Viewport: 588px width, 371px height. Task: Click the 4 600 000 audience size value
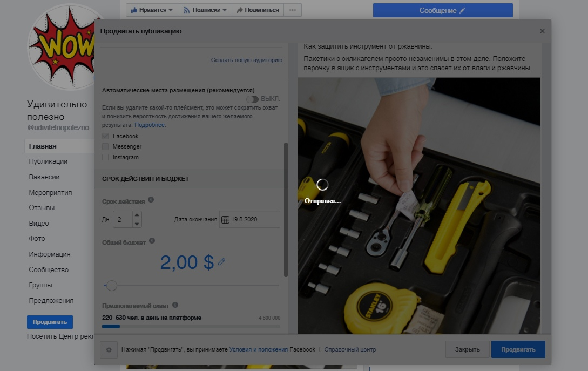pos(269,318)
